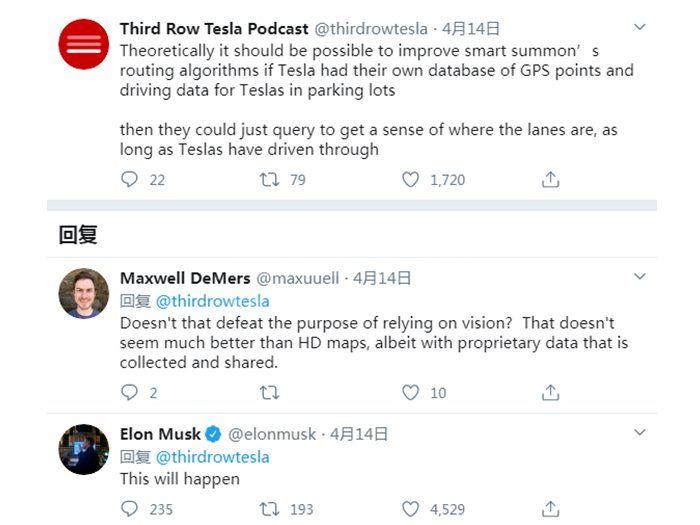Open Elon Musk tweet options chevron

[641, 433]
